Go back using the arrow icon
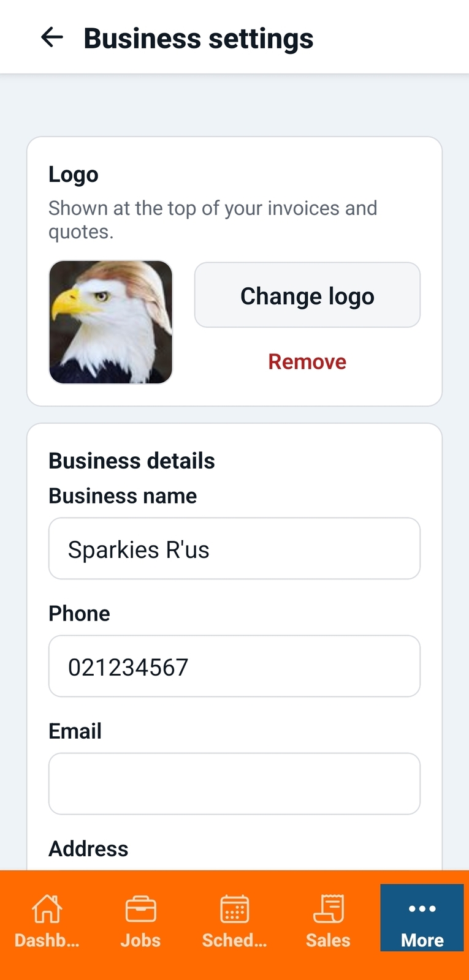Viewport: 469px width, 980px height. [x=52, y=37]
